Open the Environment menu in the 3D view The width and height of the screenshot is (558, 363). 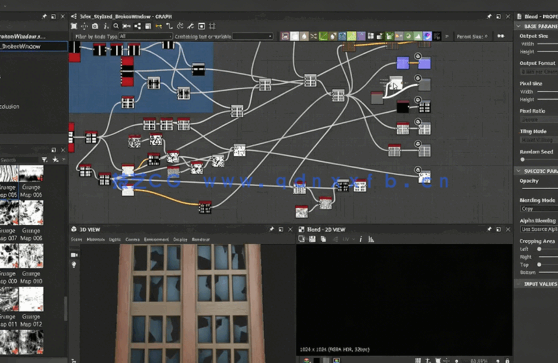coord(156,239)
